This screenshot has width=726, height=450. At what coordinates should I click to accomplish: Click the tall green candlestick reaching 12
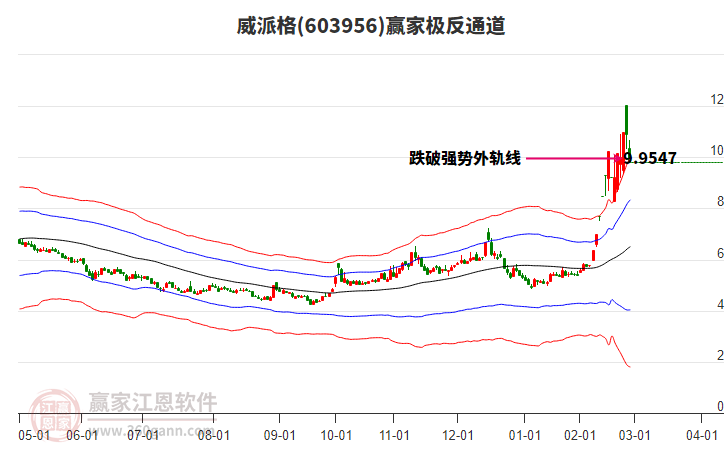click(x=626, y=119)
